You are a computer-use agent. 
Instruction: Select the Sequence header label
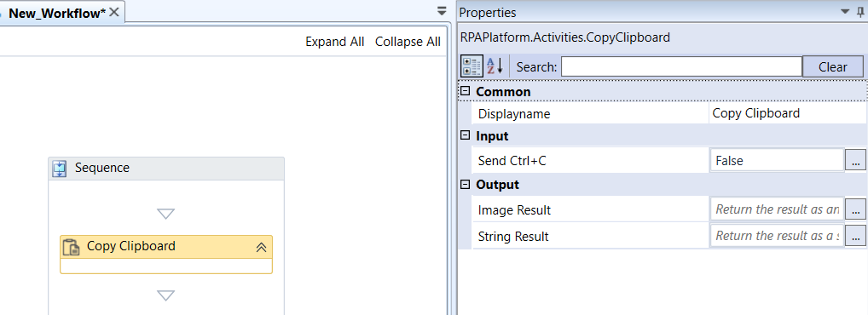[x=102, y=168]
